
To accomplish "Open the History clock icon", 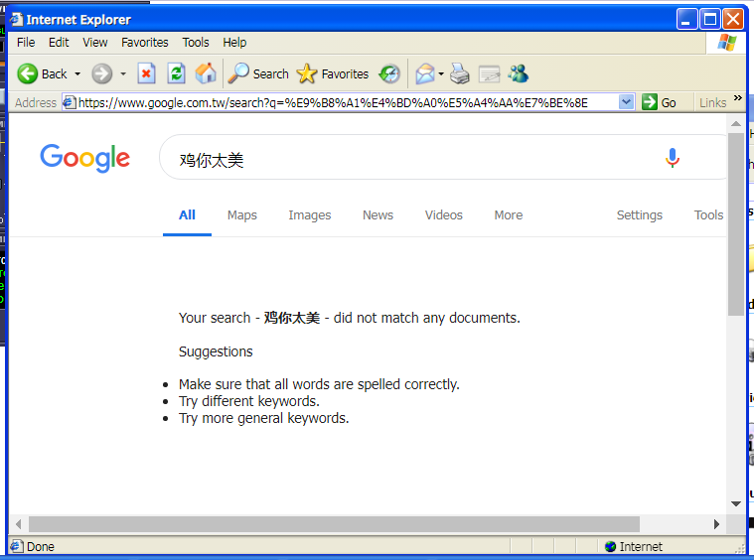I will pos(389,74).
